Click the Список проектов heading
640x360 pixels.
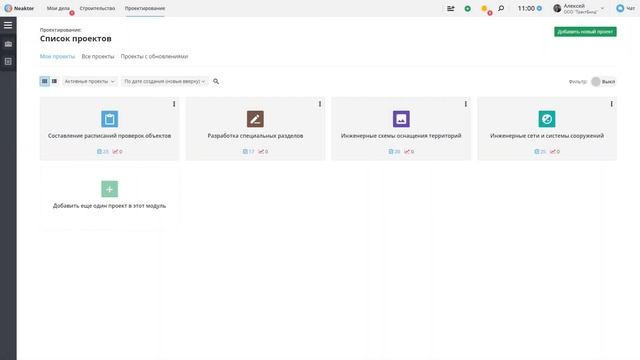pyautogui.click(x=76, y=38)
